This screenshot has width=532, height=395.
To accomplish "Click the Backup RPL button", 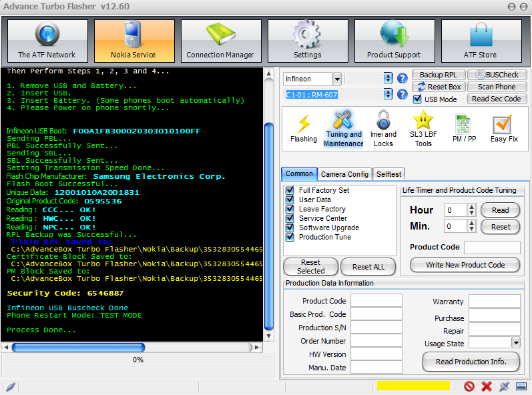I will click(x=439, y=75).
